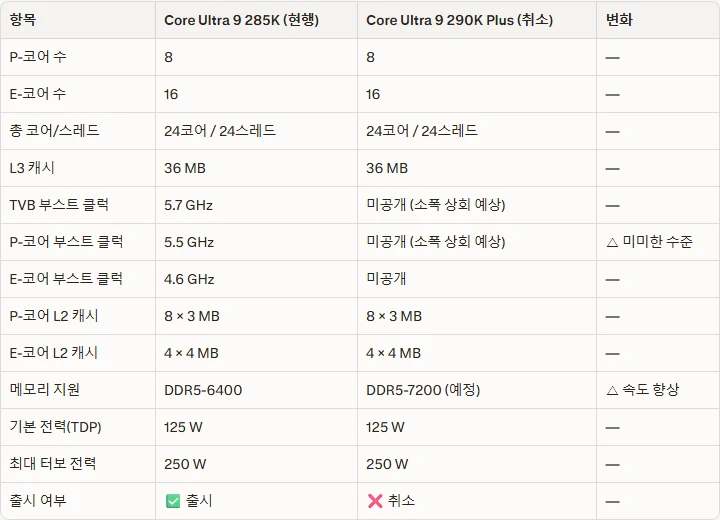Select the TVB 부스트 클럭 row label
This screenshot has height=520, width=720.
[x=59, y=205]
